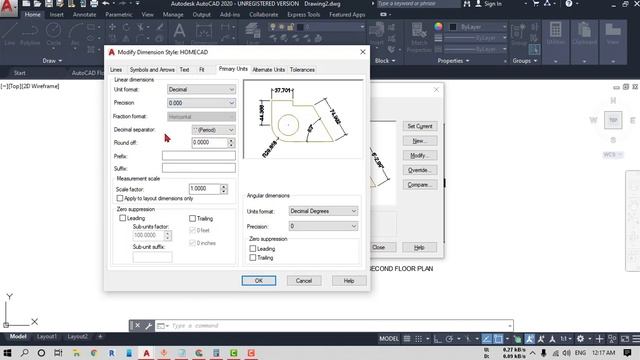Open angular Precision dropdown
The image size is (640, 360).
tap(323, 226)
